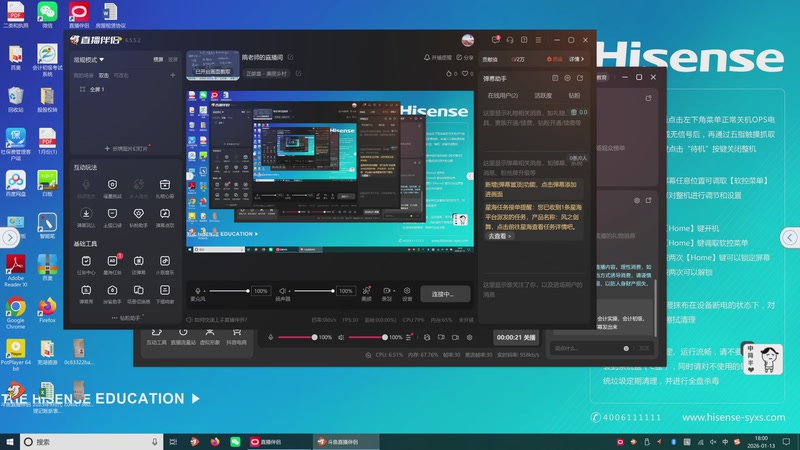Click the add image slideshow button
This screenshot has width=800, height=450.
point(126,148)
